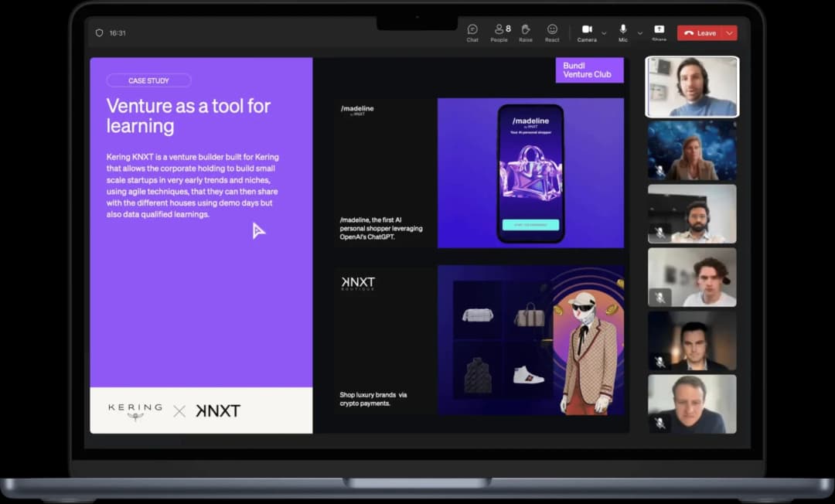Select the bearded man with headset tile
This screenshot has width=835, height=504.
pos(692,213)
